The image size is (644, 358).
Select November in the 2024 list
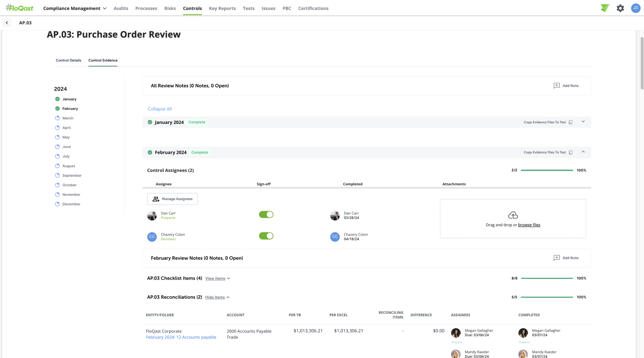coord(71,195)
